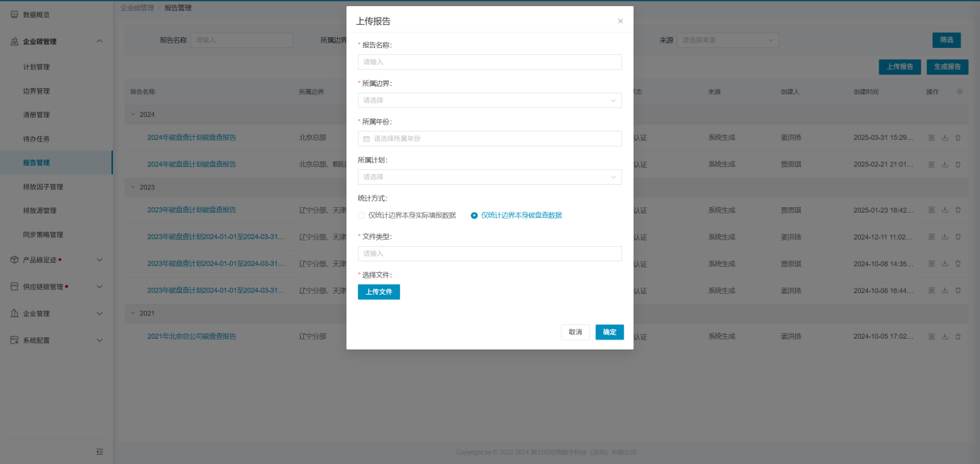The height and width of the screenshot is (464, 980).
Task: Click the preview icon for the first 2024 report
Action: pyautogui.click(x=931, y=138)
